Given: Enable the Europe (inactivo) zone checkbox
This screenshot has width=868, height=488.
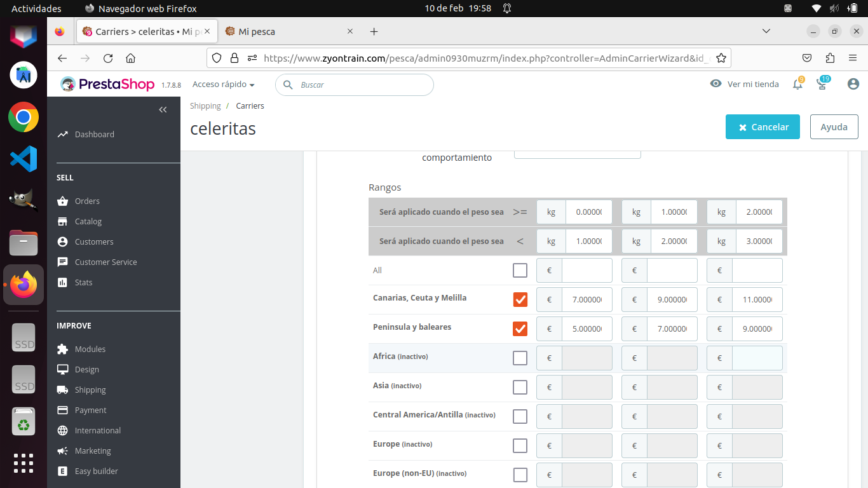Looking at the screenshot, I should click(520, 445).
